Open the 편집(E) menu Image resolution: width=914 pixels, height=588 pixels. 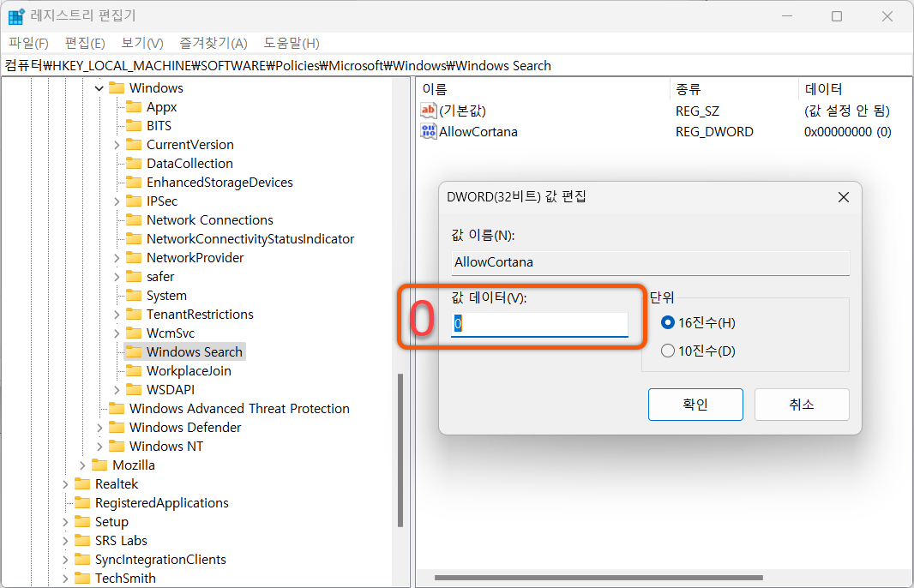tap(85, 43)
